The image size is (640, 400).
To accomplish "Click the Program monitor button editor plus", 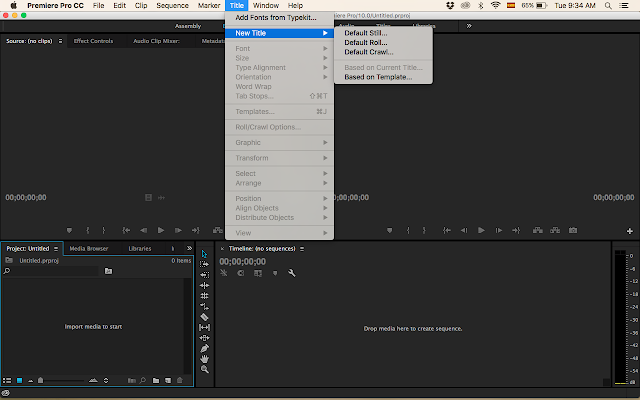I will pyautogui.click(x=629, y=231).
